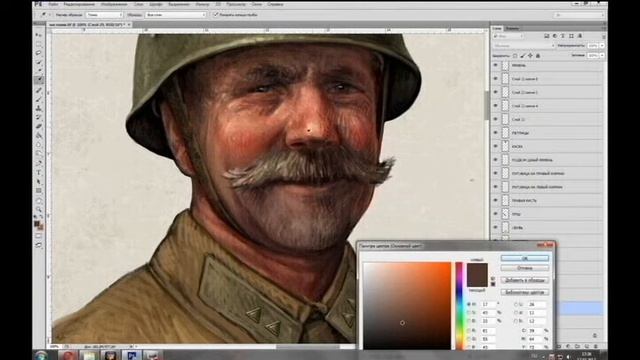Open the layer blend mode dropdown
The height and width of the screenshot is (360, 640).
(523, 46)
